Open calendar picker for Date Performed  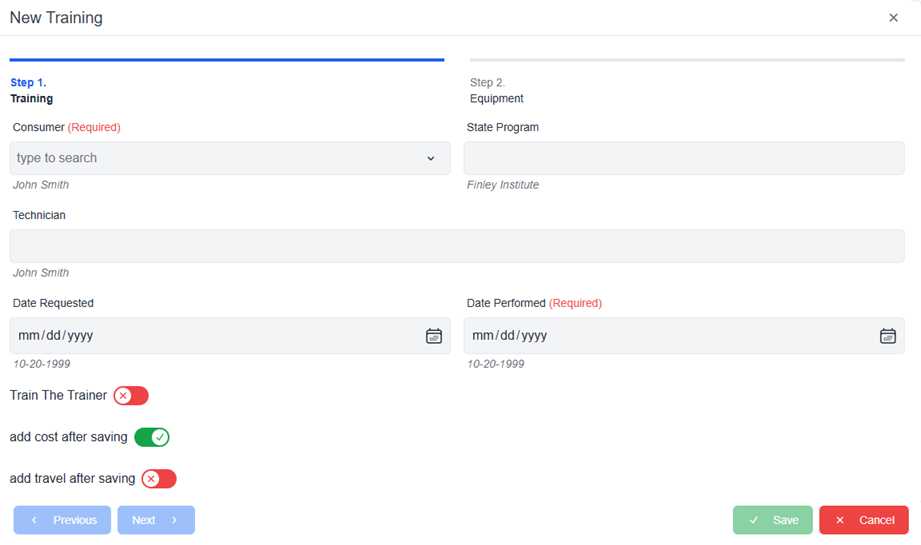click(888, 336)
